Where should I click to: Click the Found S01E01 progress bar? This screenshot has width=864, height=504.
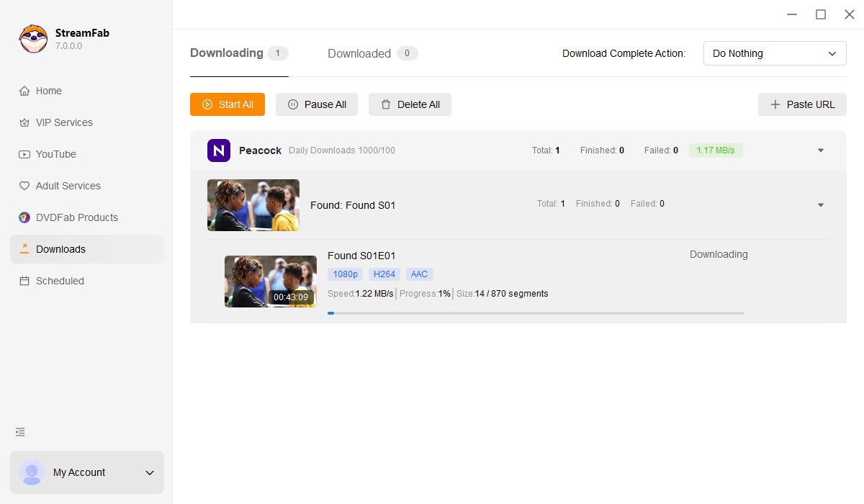coord(536,313)
